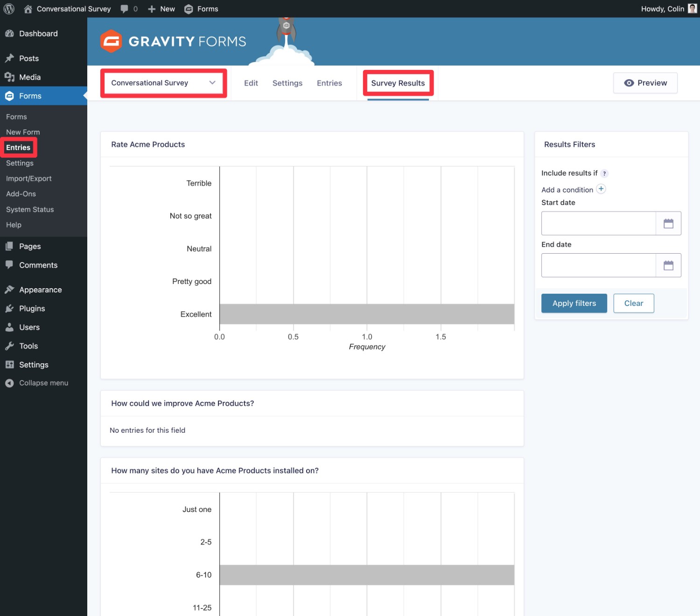Click the Pages icon in sidebar
This screenshot has width=700, height=616.
(9, 246)
